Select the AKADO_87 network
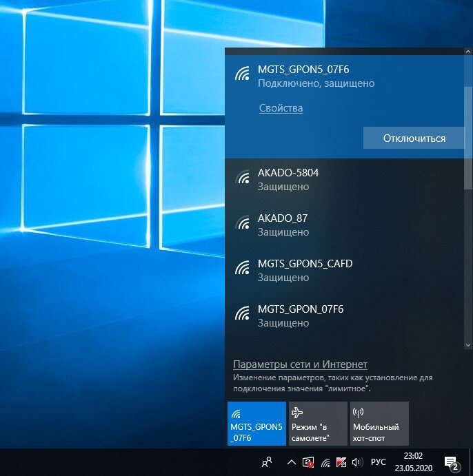This screenshot has width=473, height=476. (x=345, y=225)
